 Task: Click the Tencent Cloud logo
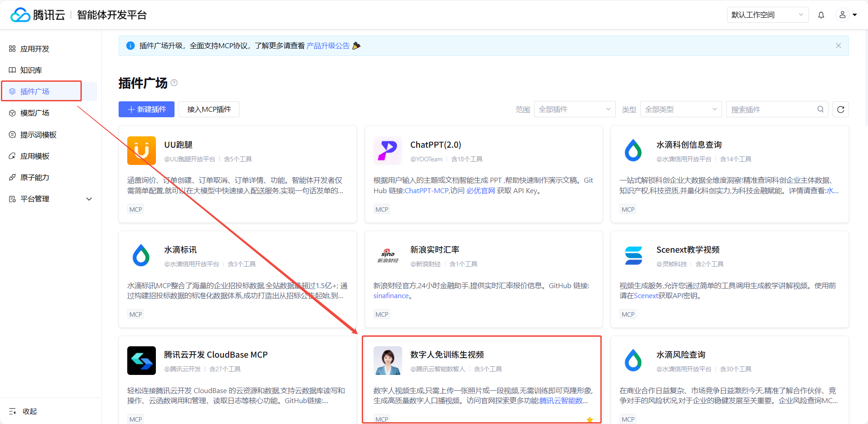[x=38, y=15]
